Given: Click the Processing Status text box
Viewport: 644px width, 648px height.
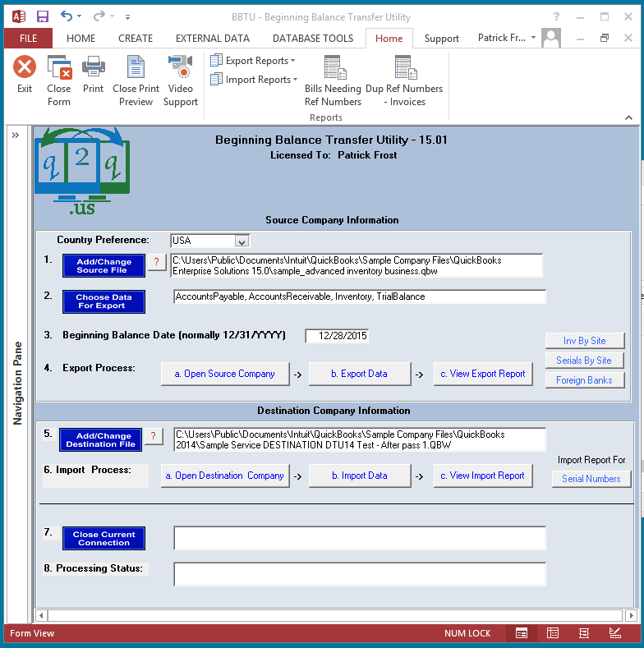Looking at the screenshot, I should (360, 574).
